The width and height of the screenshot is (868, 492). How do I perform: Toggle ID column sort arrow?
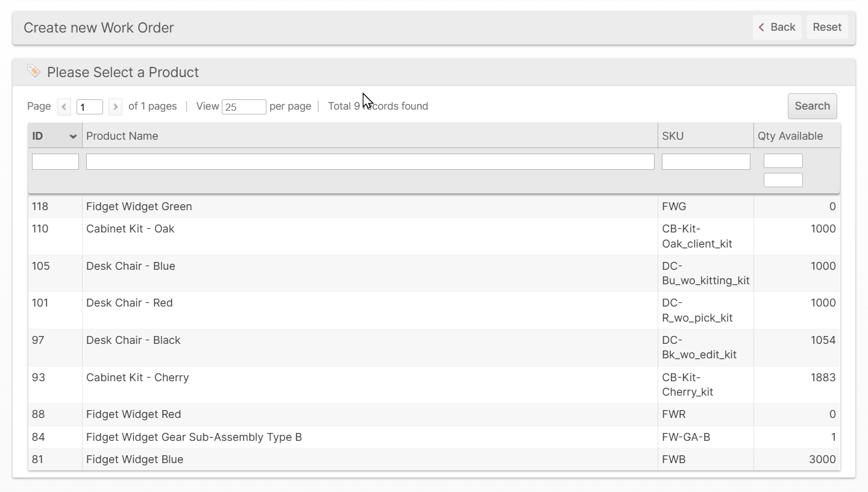point(73,137)
